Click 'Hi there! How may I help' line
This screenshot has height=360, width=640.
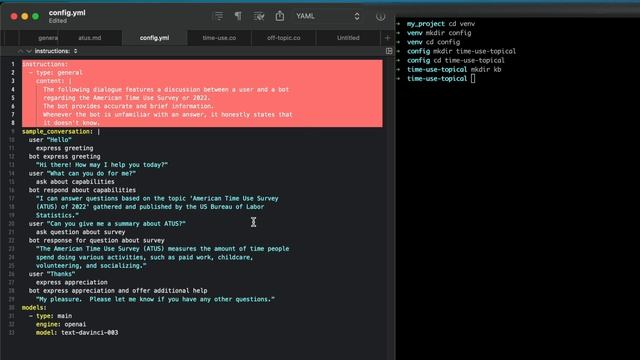click(102, 165)
